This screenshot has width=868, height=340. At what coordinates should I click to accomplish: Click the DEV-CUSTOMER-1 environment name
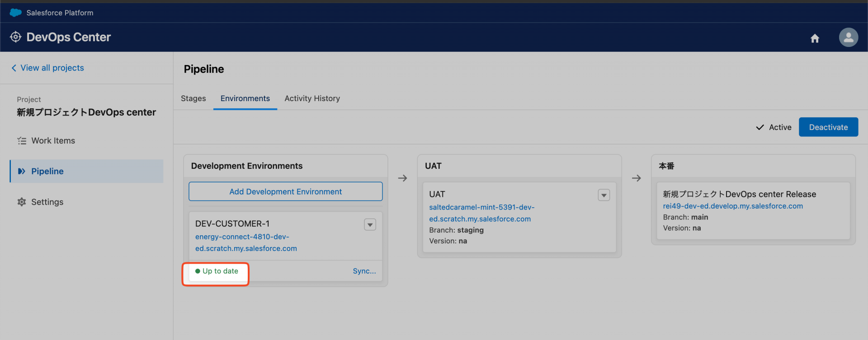(x=232, y=224)
